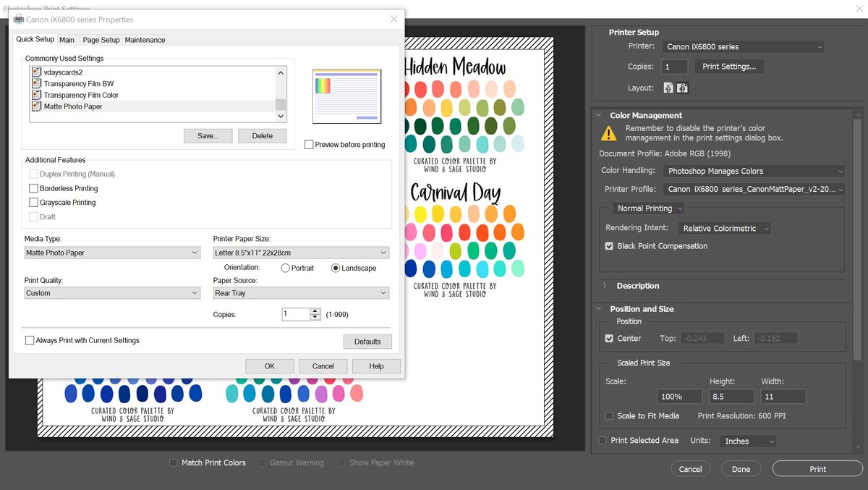Click the color management warning icon
Image resolution: width=868 pixels, height=490 pixels.
(609, 133)
